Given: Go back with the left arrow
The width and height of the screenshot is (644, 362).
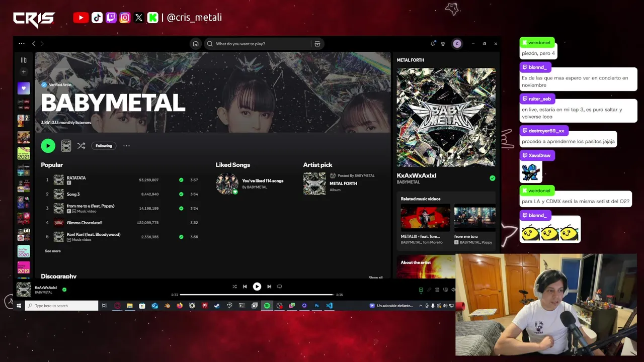Looking at the screenshot, I should pyautogui.click(x=34, y=44).
